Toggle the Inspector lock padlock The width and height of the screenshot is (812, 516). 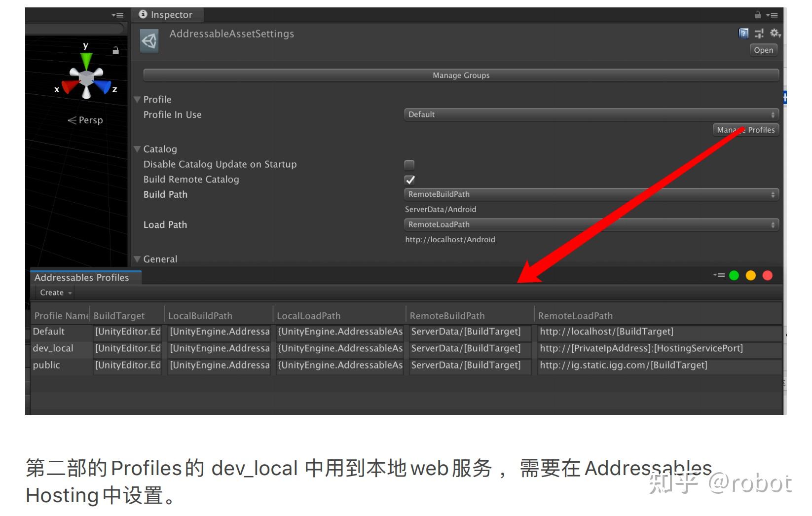pyautogui.click(x=758, y=15)
